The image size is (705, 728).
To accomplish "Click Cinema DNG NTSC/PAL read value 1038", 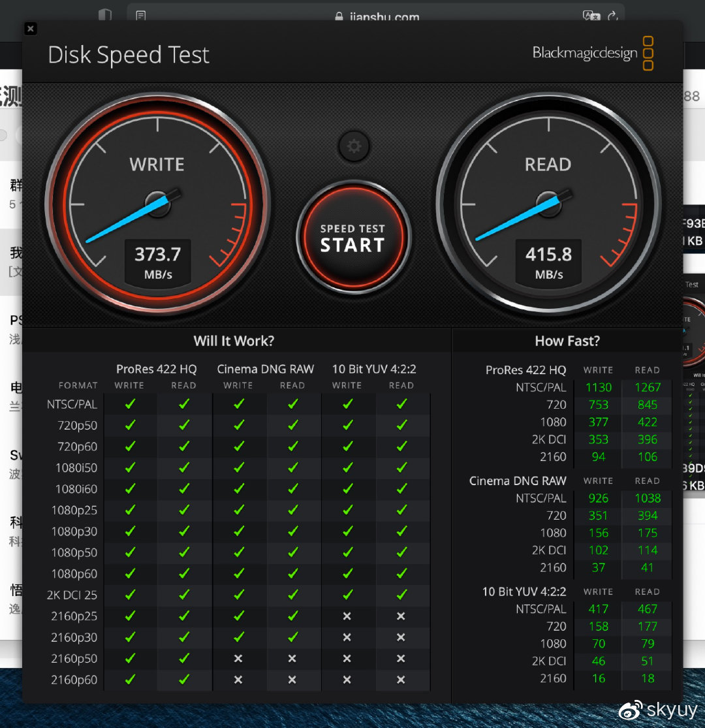I will coord(648,498).
